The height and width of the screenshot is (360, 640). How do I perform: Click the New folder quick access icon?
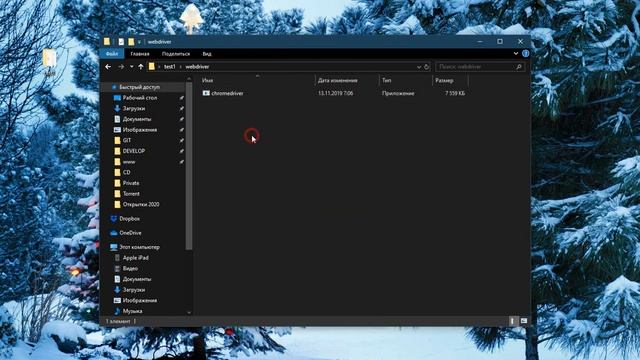click(x=131, y=42)
